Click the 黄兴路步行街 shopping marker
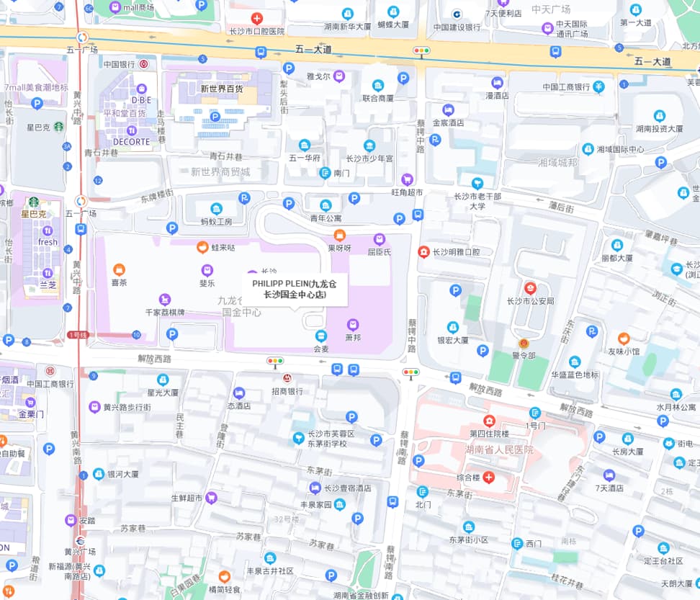 point(94,407)
